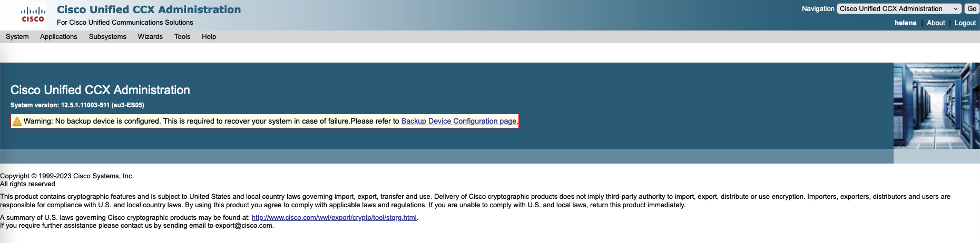Log out using the Logout link
This screenshot has width=980, height=243.
coord(965,23)
